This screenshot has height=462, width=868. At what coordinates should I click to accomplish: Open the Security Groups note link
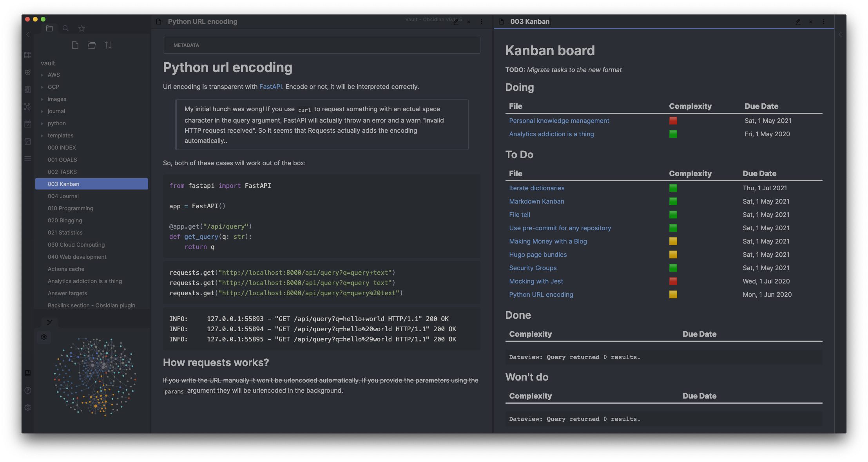(533, 268)
